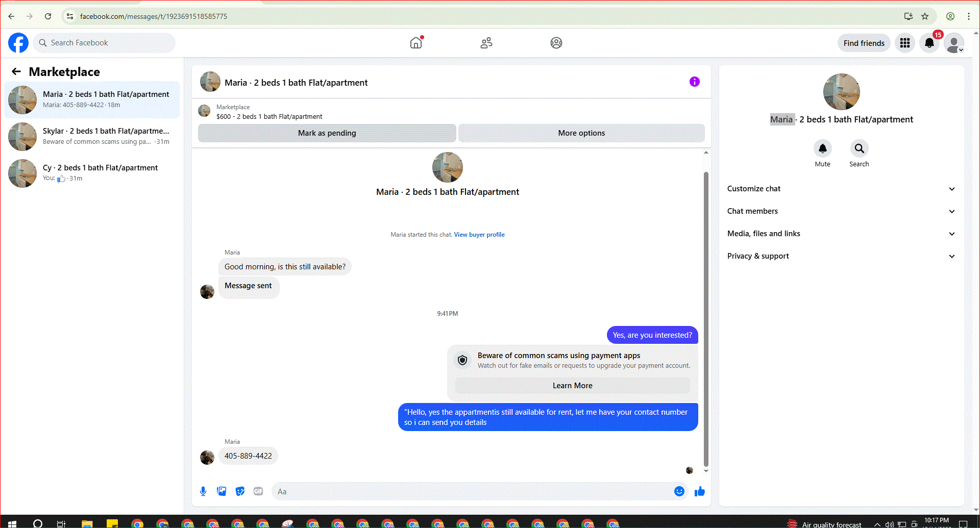Select the 405-889-4422 message bubble
Screen dimensions: 980x528
coord(248,456)
